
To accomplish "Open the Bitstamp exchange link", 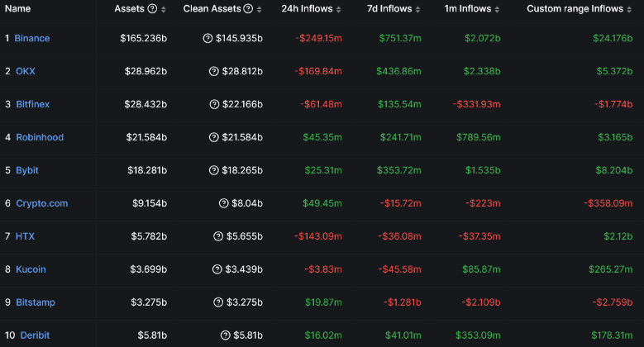I will pyautogui.click(x=36, y=302).
